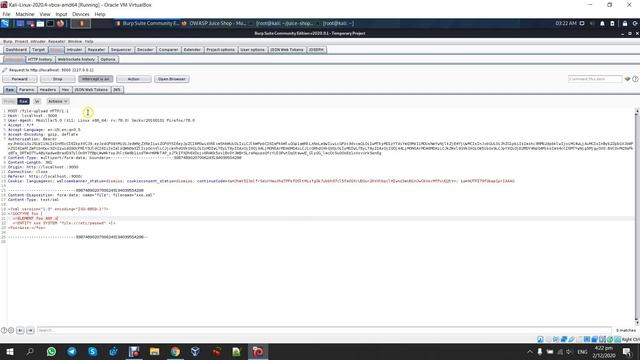Viewport: 640px width, 360px height.
Task: Click the Open Browser button
Action: click(171, 79)
